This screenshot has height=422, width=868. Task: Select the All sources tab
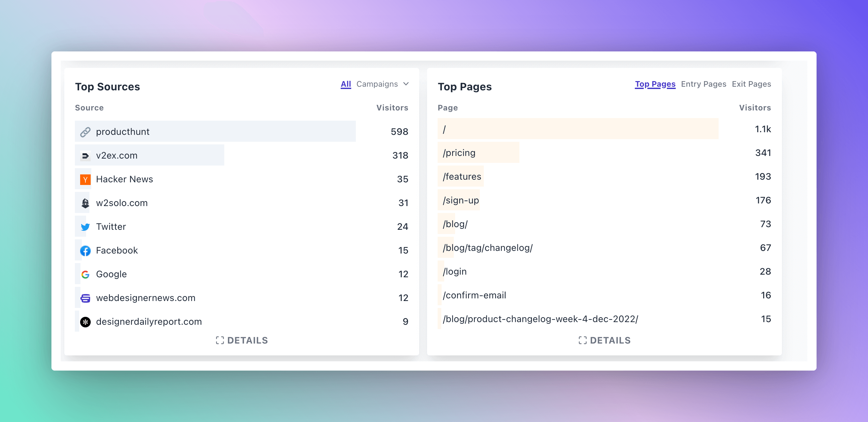coord(346,84)
